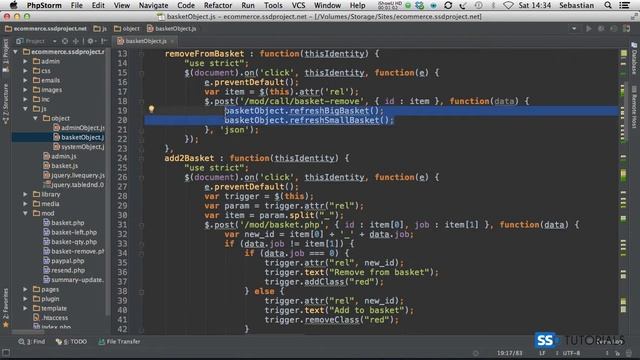Collapse the mod folder

pyautogui.click(x=25, y=213)
